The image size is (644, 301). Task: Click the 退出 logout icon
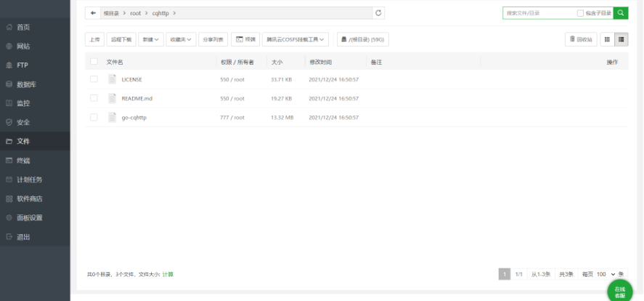click(x=9, y=237)
